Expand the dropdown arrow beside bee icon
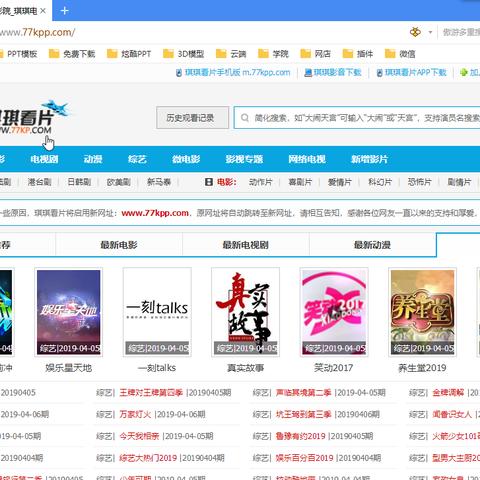 tap(430, 32)
